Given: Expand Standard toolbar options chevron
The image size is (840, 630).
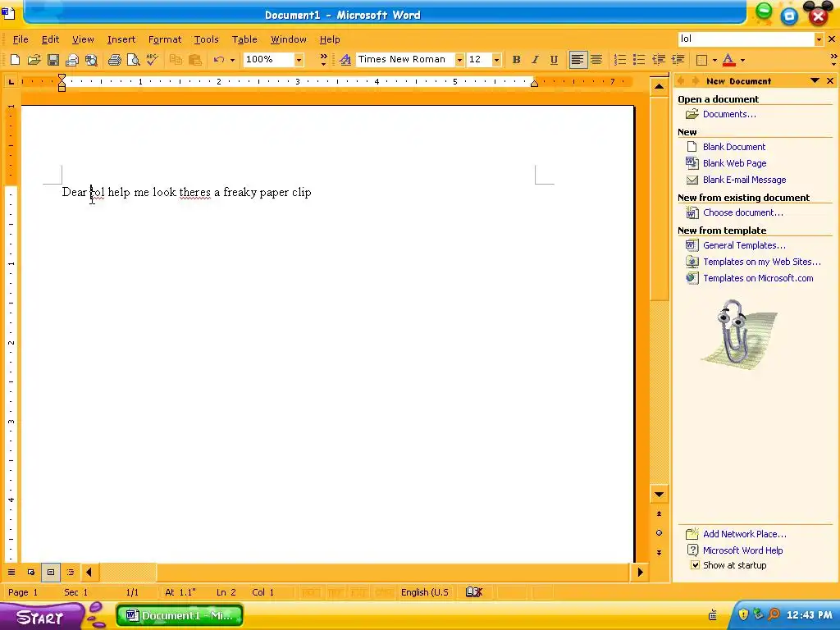Looking at the screenshot, I should 323,59.
